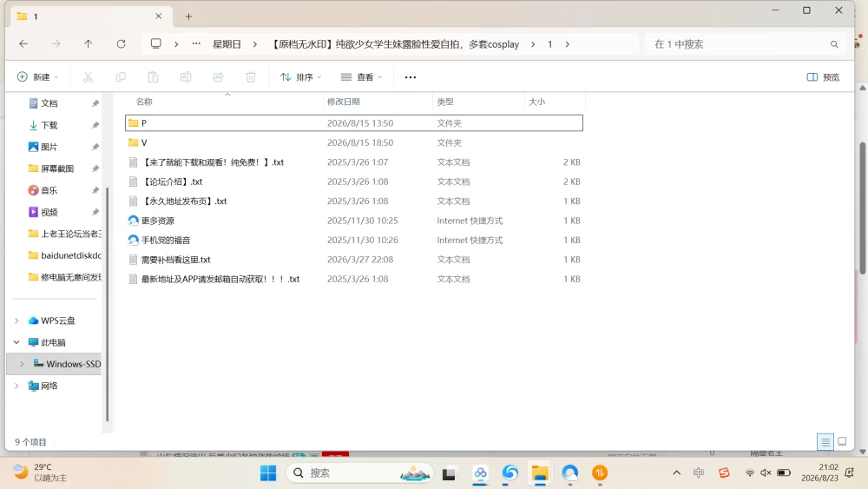Viewport: 868px width, 489px height.
Task: Open Windows Start button on taskbar
Action: (268, 473)
